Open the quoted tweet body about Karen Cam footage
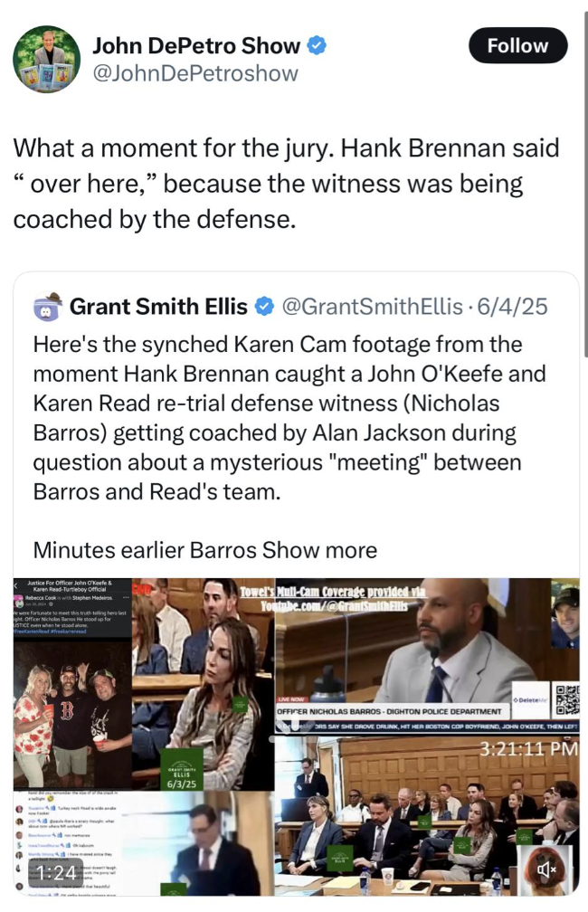Image resolution: width=588 pixels, height=912 pixels. point(289,418)
